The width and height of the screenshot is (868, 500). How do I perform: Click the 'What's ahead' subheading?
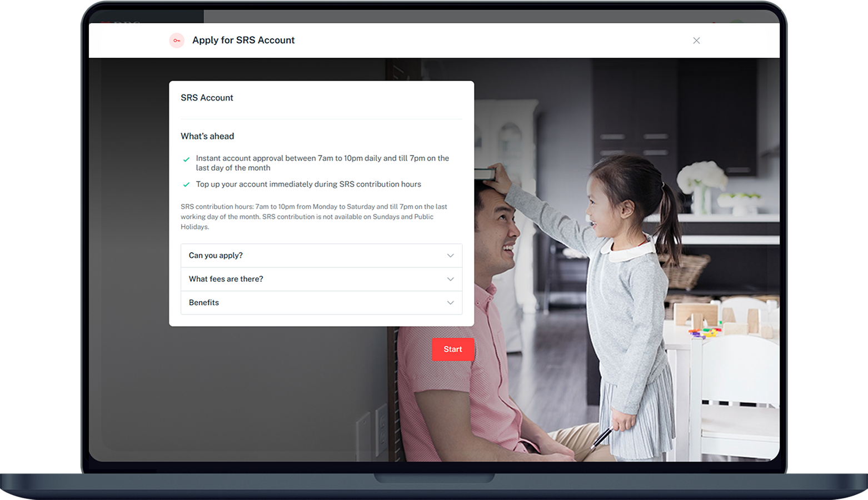pyautogui.click(x=207, y=136)
